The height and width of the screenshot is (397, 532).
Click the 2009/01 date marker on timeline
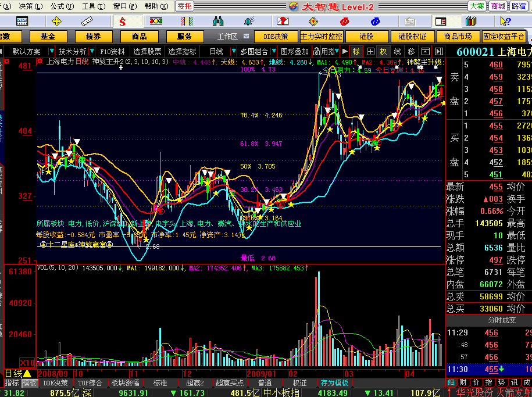coord(262,374)
